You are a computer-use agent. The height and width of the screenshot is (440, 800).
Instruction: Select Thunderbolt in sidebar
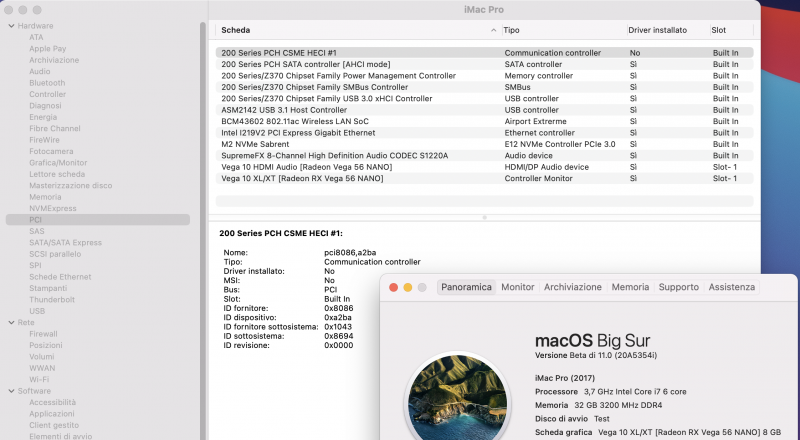(x=52, y=300)
